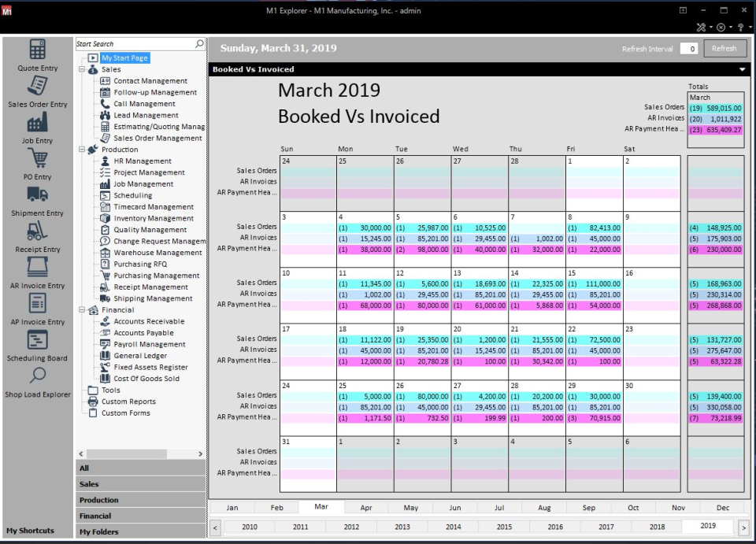Open AP Invoice Entry
The height and width of the screenshot is (544, 756).
[37, 311]
